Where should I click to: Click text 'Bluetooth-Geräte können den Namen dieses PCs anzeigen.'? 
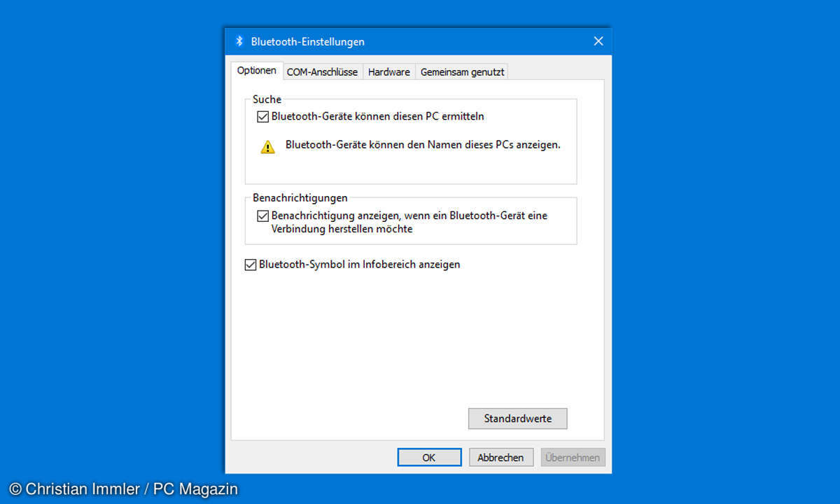pyautogui.click(x=423, y=146)
